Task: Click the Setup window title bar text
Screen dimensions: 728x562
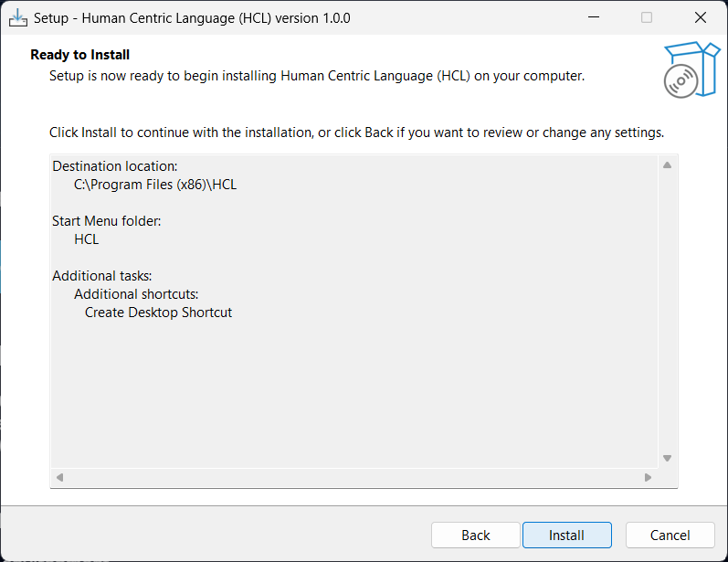Action: coord(192,17)
